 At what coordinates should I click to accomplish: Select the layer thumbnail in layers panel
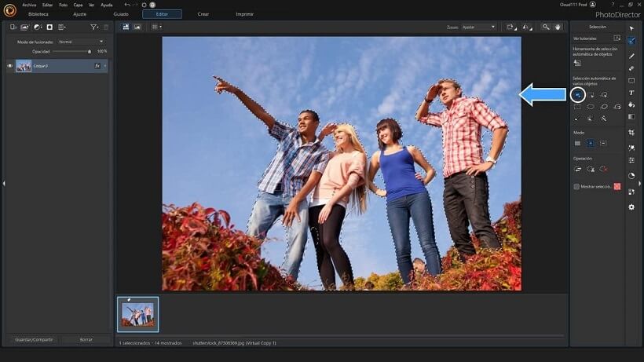pos(24,66)
